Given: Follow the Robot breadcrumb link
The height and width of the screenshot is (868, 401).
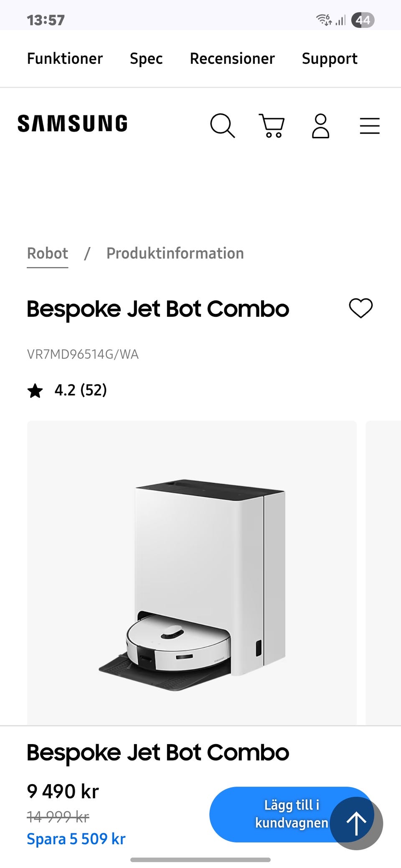Looking at the screenshot, I should [47, 253].
